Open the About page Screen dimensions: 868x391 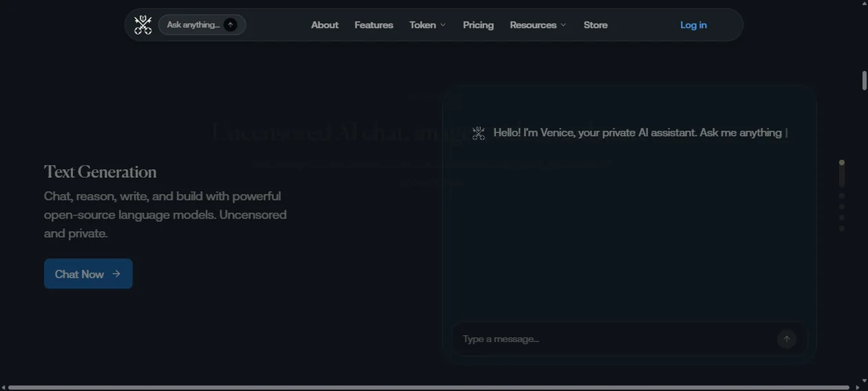[x=324, y=25]
